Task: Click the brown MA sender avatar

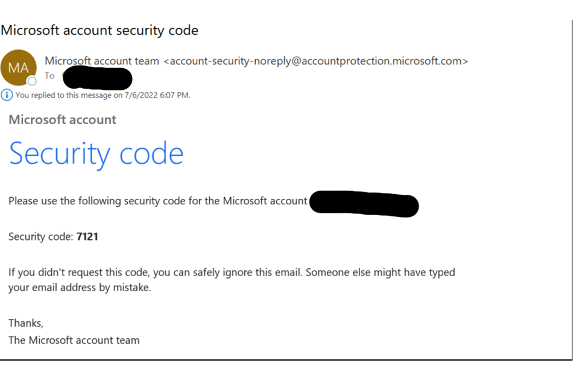Action: 18,68
